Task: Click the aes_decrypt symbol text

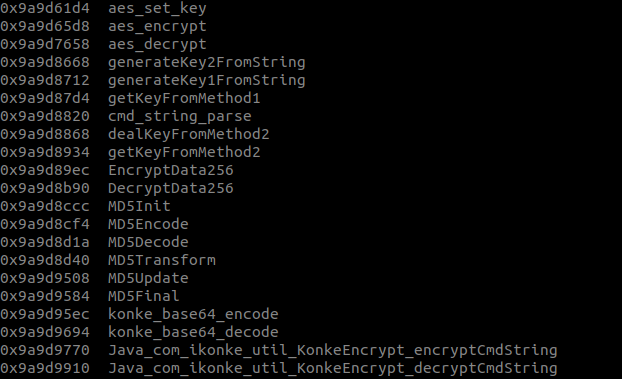Action: click(157, 44)
